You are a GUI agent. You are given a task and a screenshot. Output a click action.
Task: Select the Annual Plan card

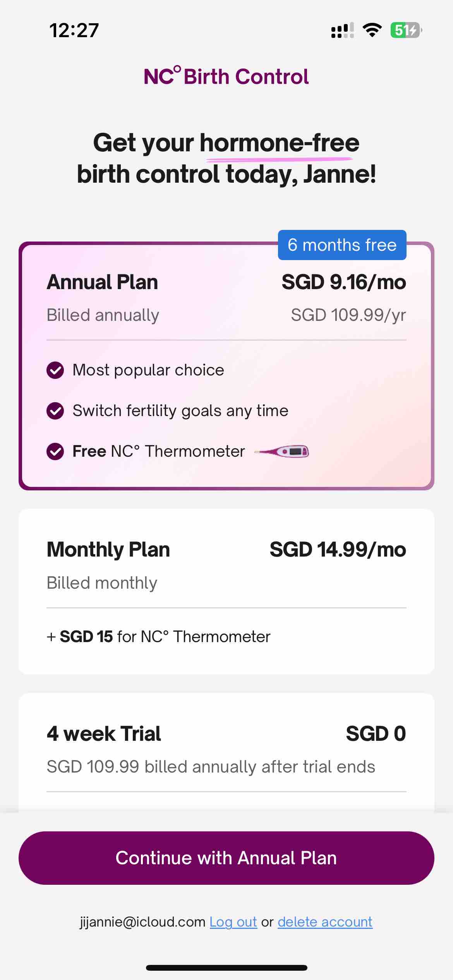coord(226,366)
